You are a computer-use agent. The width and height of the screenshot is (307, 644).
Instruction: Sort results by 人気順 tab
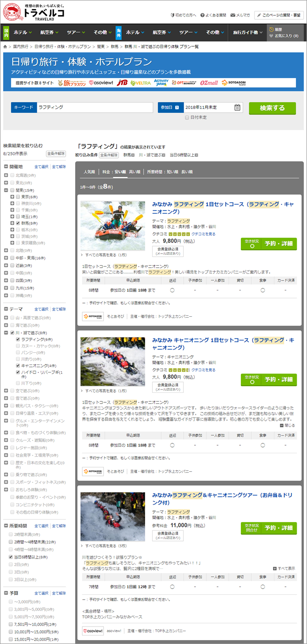click(89, 172)
